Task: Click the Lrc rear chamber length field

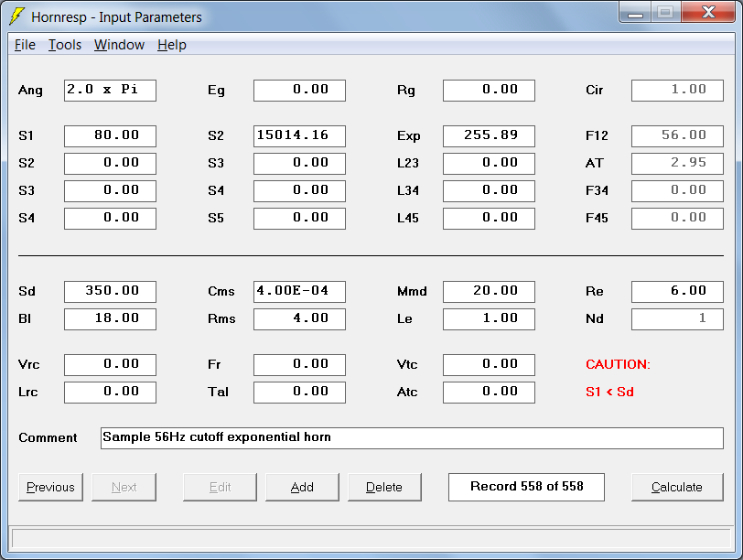Action: 110,393
